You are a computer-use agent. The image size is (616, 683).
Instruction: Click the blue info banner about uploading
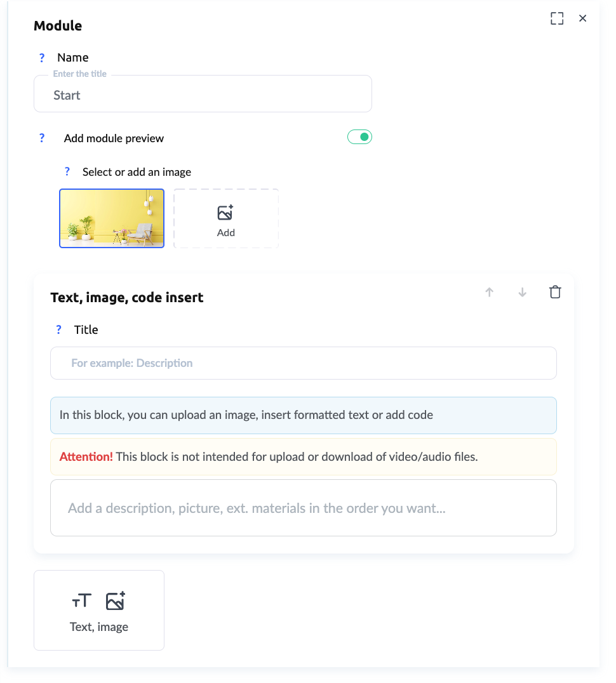[x=304, y=416]
